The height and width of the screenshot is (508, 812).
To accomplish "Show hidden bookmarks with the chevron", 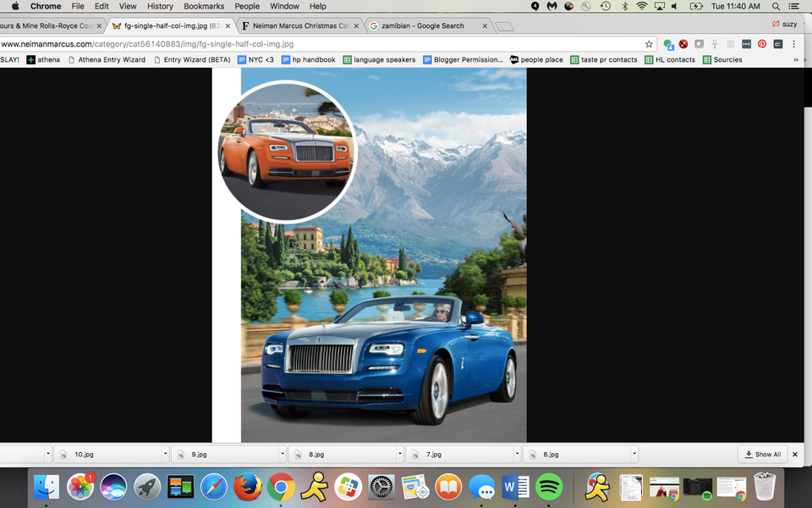I will click(796, 59).
